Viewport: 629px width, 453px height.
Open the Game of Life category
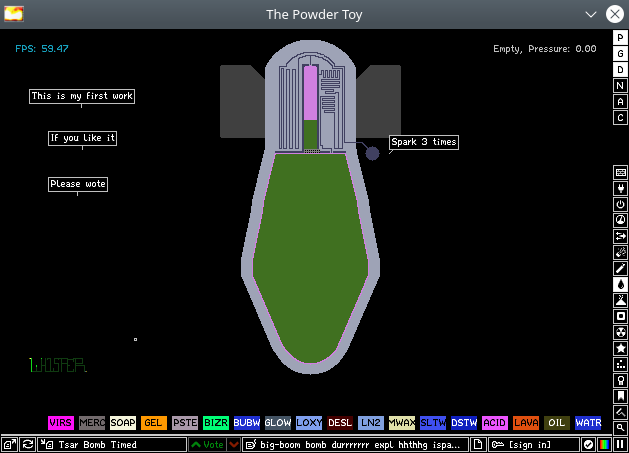tap(620, 364)
